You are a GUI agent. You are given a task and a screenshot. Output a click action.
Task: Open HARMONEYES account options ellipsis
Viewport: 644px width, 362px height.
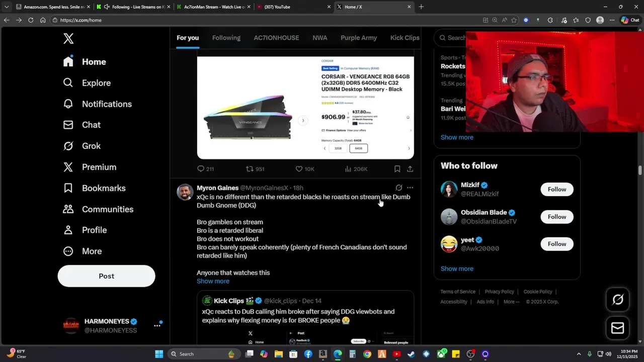[157, 325]
